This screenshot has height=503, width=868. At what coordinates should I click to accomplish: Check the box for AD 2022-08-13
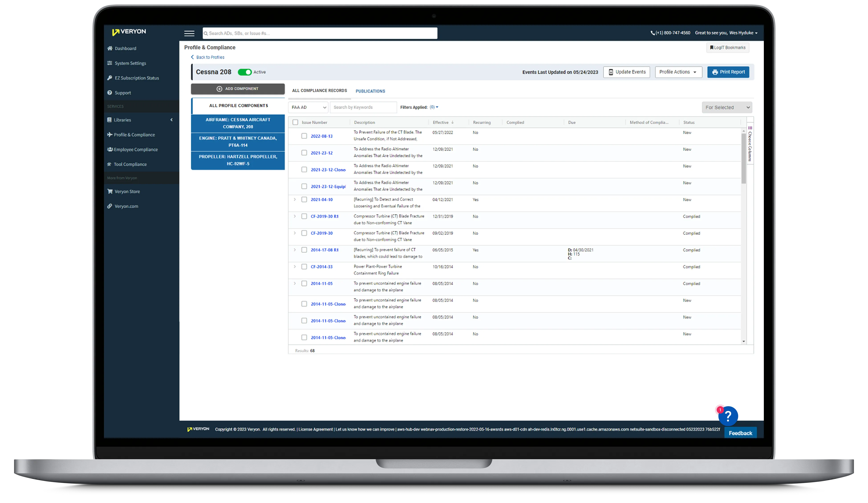[x=304, y=136]
